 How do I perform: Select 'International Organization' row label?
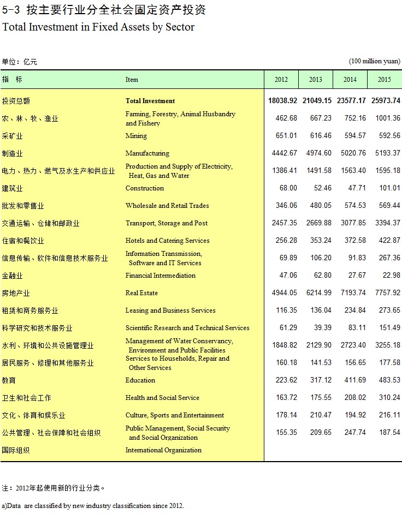coord(163,450)
